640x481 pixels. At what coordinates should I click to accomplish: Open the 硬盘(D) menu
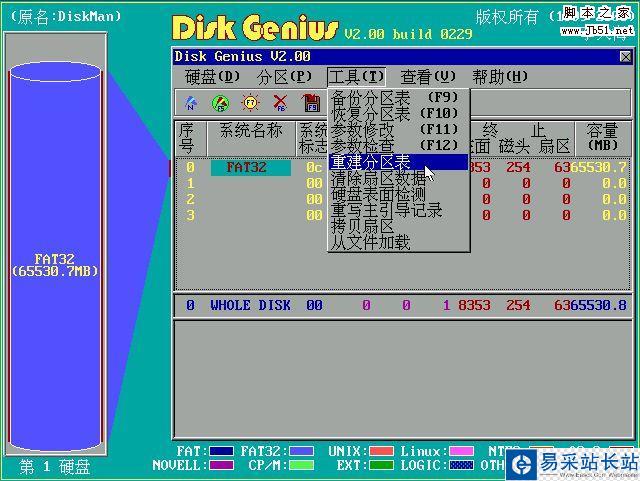pos(212,77)
